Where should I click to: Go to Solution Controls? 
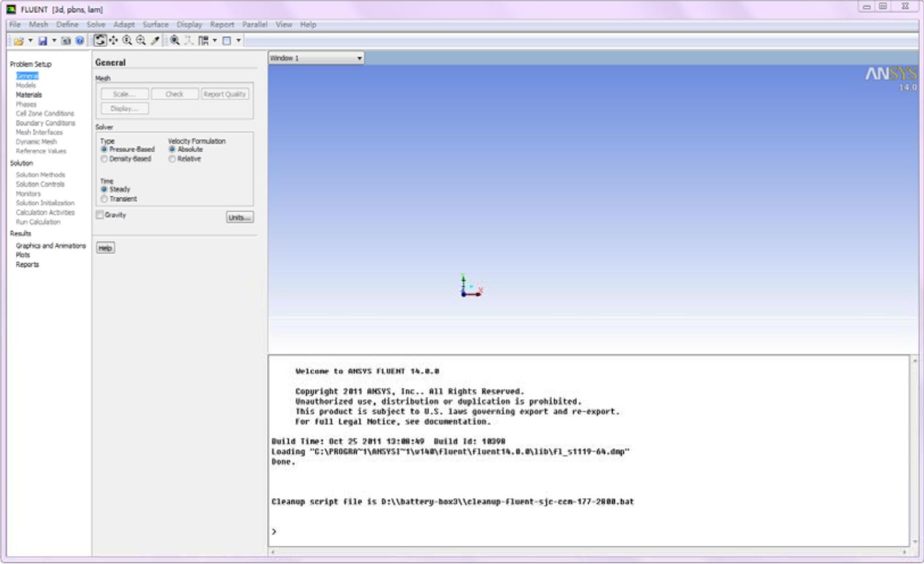(40, 184)
